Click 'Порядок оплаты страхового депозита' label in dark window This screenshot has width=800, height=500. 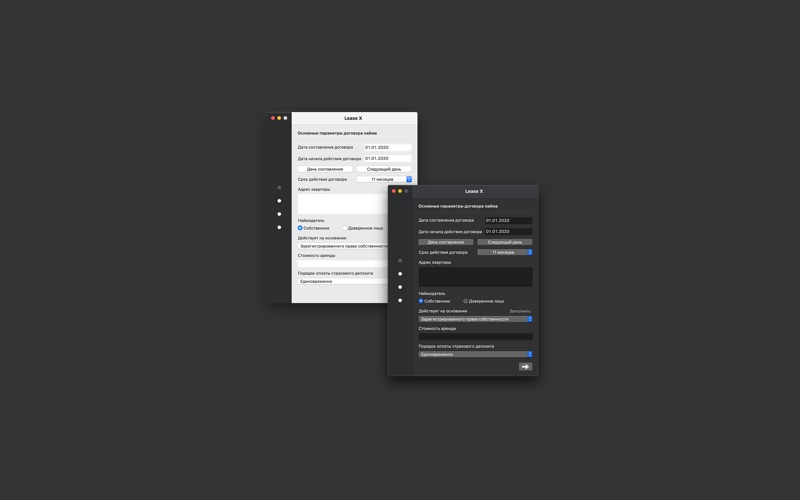click(x=456, y=346)
